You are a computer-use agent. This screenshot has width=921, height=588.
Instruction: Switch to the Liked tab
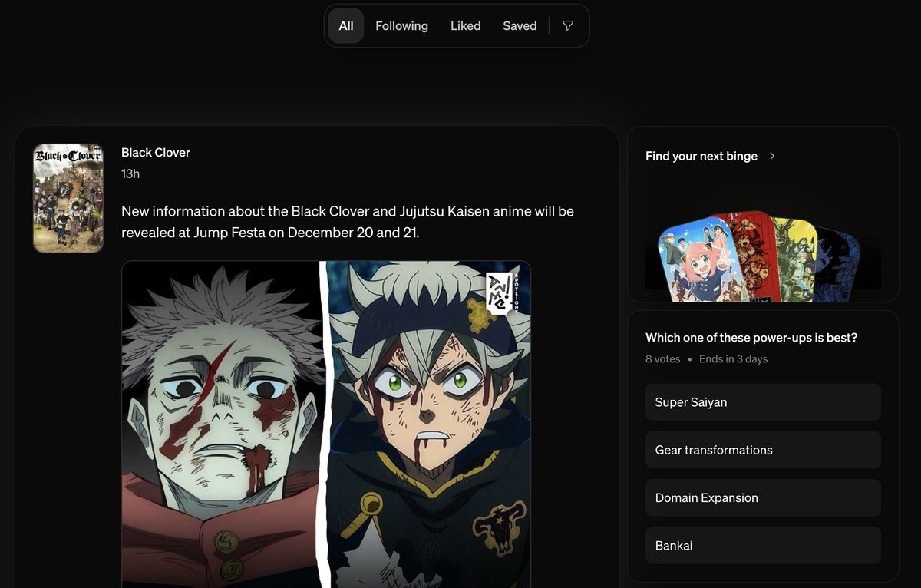(465, 26)
